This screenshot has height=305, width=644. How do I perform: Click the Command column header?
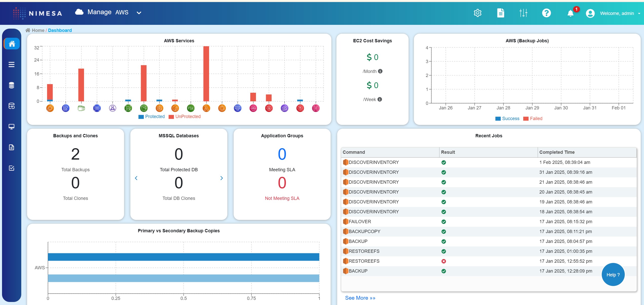click(390, 152)
